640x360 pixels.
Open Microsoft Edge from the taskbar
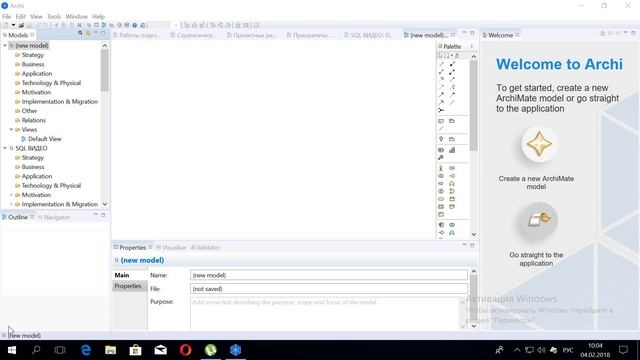click(86, 350)
